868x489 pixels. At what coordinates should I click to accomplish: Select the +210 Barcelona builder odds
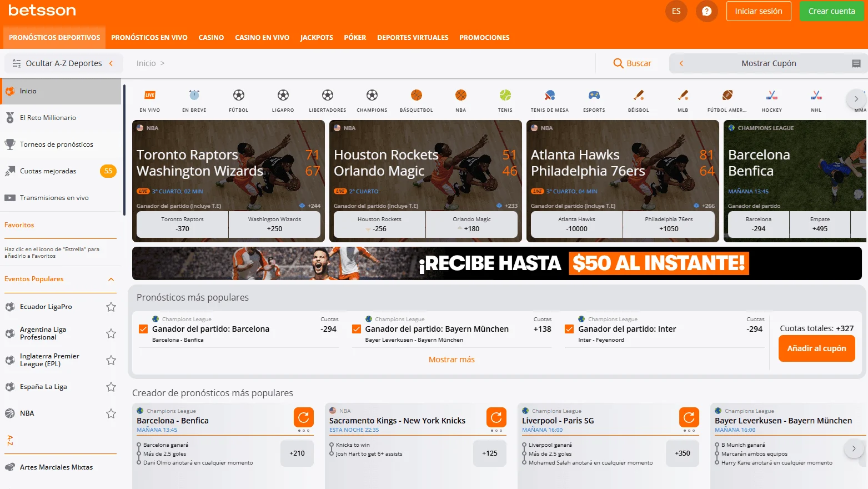tap(297, 453)
